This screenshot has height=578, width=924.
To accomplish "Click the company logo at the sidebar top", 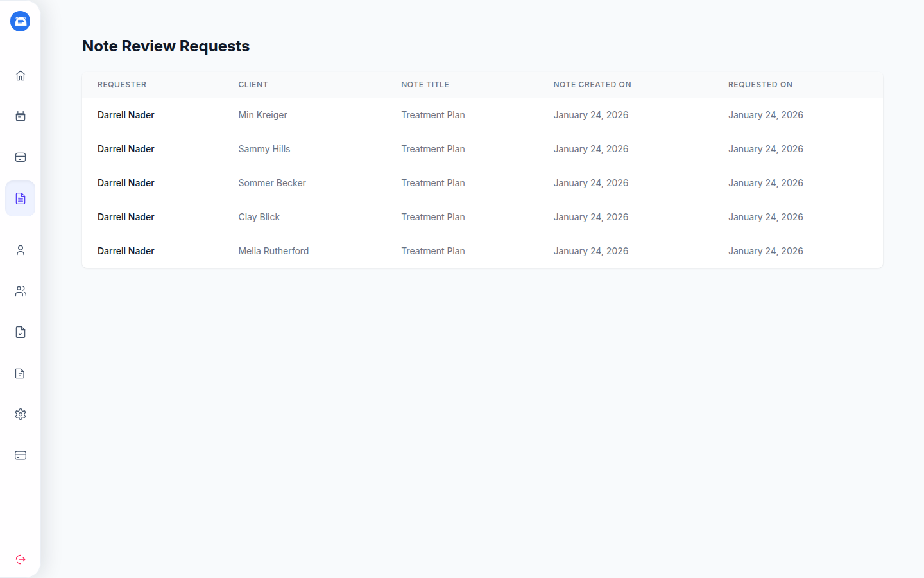I will [20, 21].
